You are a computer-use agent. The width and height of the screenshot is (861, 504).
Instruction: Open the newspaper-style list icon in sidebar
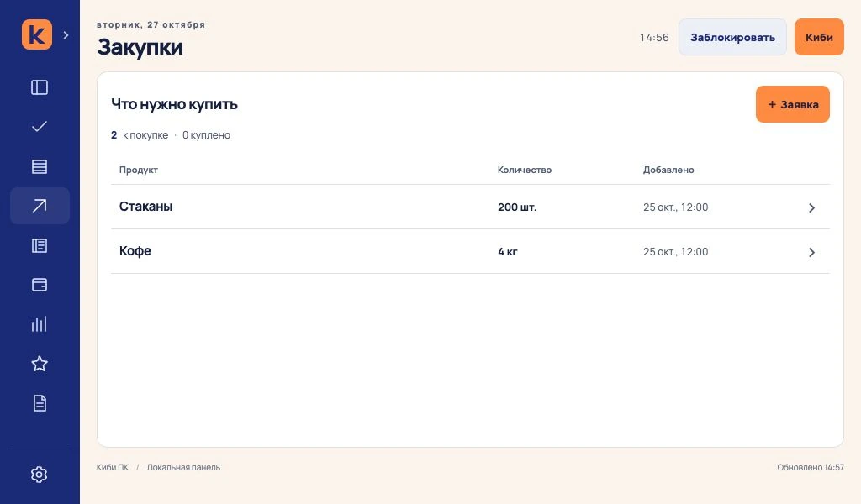(40, 245)
